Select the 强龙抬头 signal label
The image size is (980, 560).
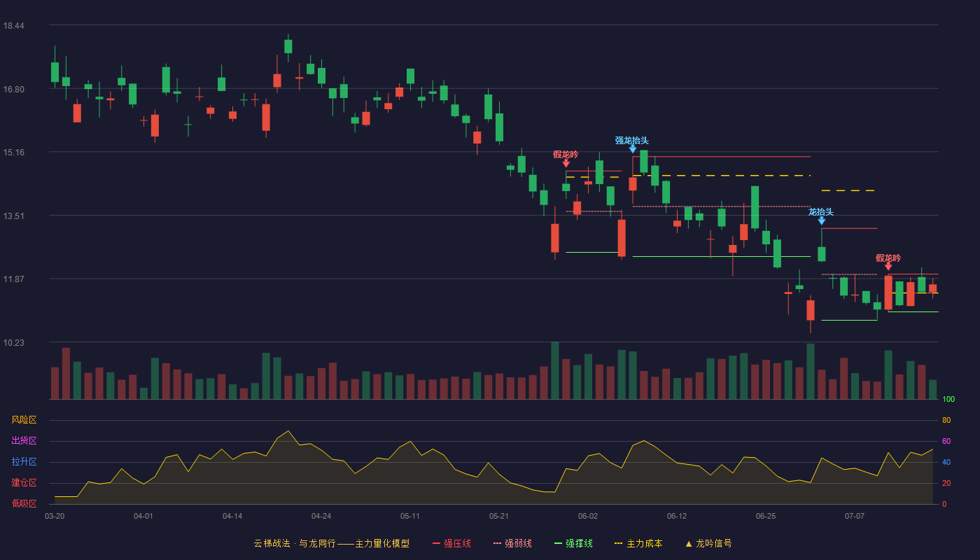pyautogui.click(x=633, y=140)
